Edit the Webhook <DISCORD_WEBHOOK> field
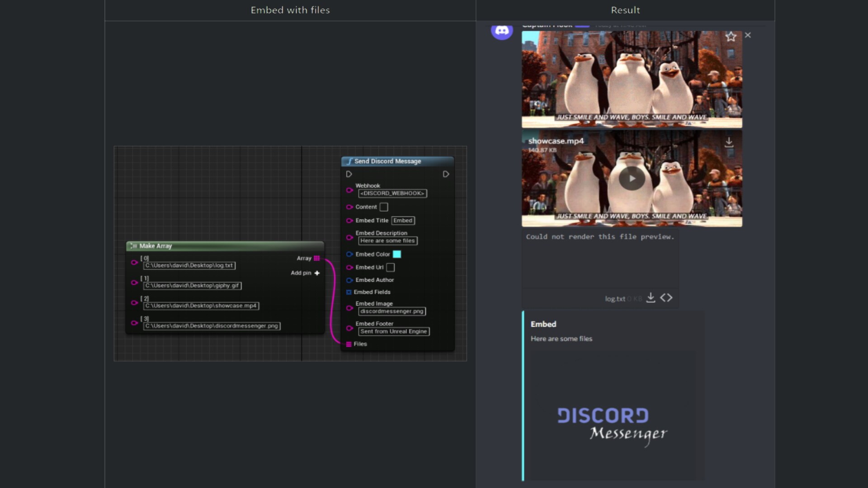868x488 pixels. point(392,193)
